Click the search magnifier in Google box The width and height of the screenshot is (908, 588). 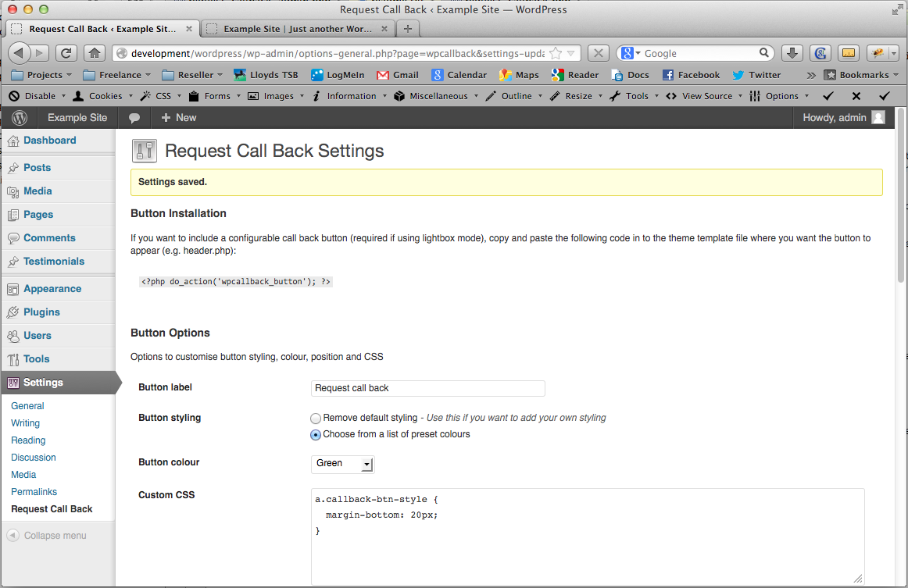pos(764,52)
